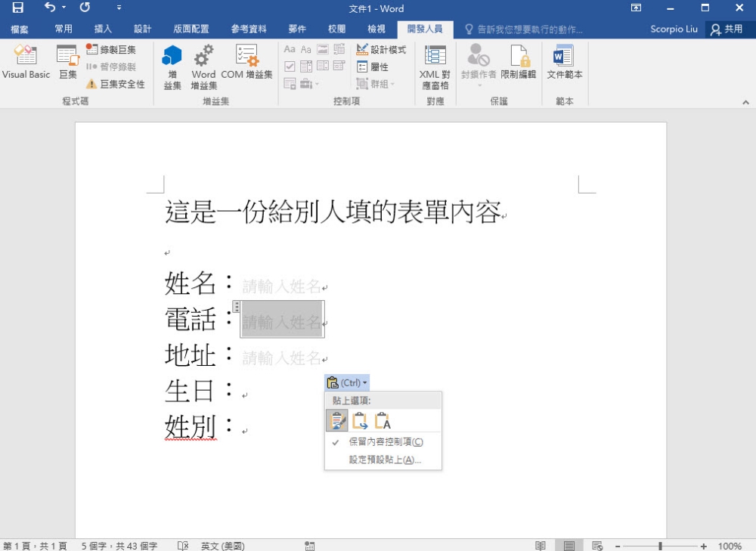Click the zoom slider handle
756x551 pixels.
click(x=660, y=546)
